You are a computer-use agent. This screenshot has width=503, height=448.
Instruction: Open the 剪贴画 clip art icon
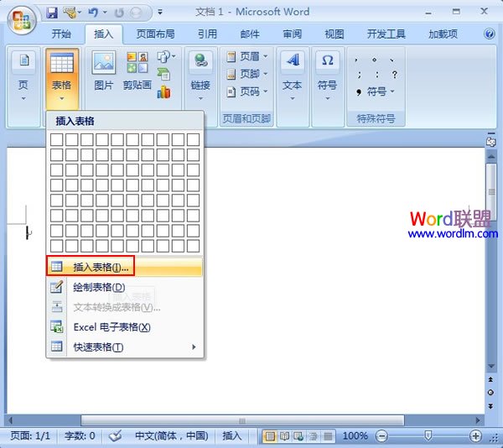[x=137, y=70]
